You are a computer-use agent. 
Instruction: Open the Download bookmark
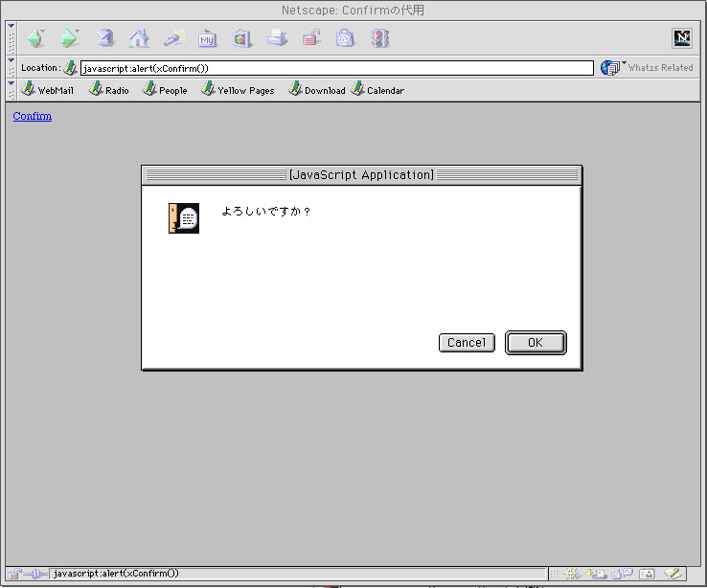(316, 89)
